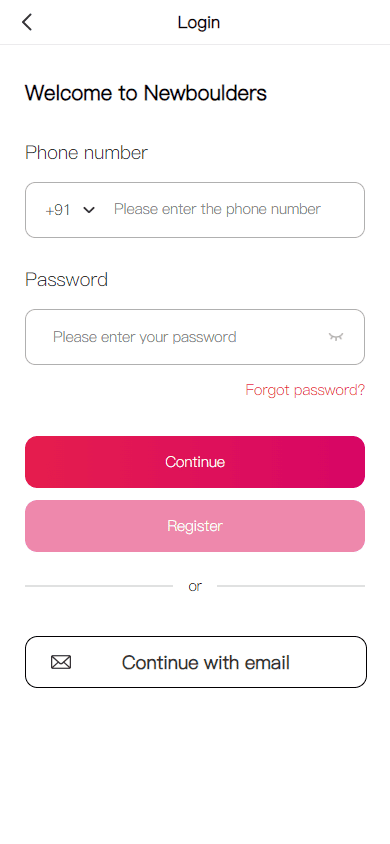The height and width of the screenshot is (844, 390).
Task: Click the "or" divider text
Action: click(x=195, y=586)
